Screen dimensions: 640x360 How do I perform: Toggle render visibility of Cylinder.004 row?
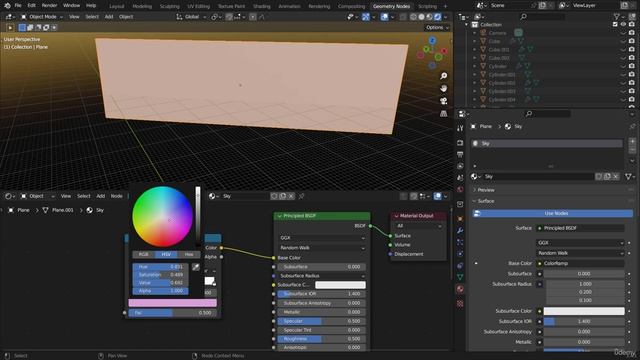[x=632, y=99]
